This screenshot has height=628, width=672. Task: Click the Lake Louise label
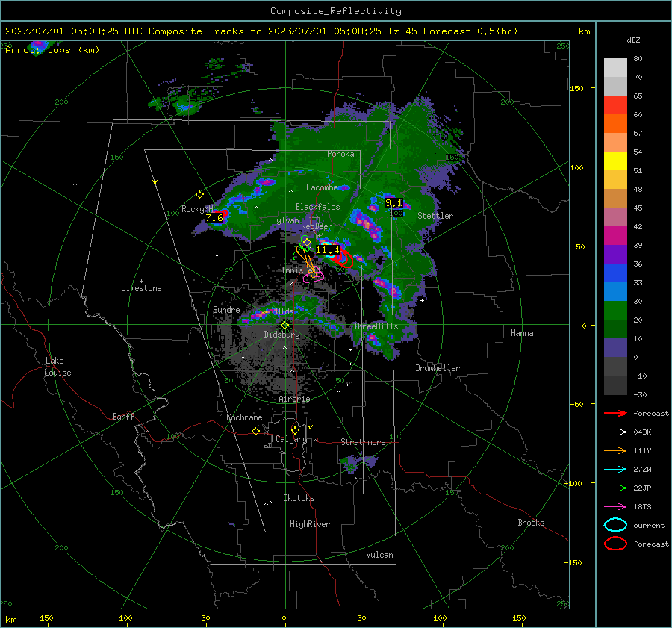click(x=57, y=367)
